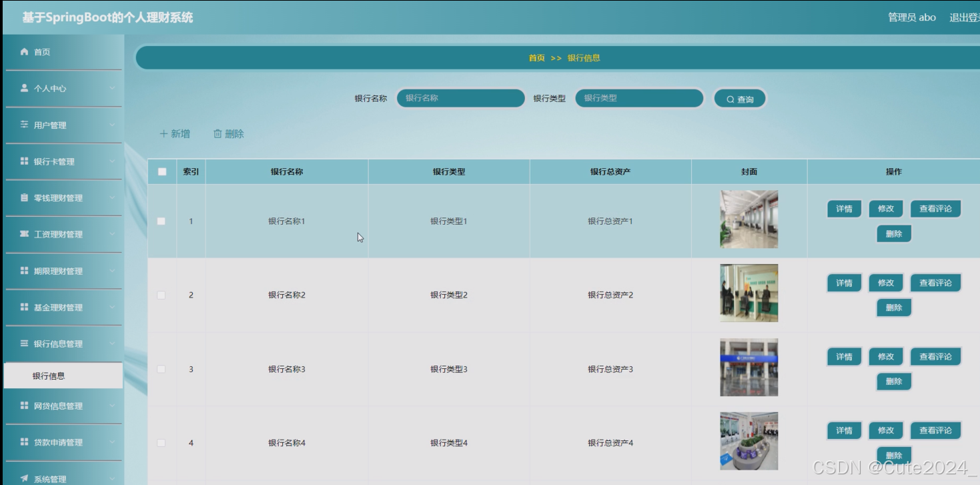Click the grid icon beside 网贷信息管理
This screenshot has height=485, width=980.
tap(25, 406)
